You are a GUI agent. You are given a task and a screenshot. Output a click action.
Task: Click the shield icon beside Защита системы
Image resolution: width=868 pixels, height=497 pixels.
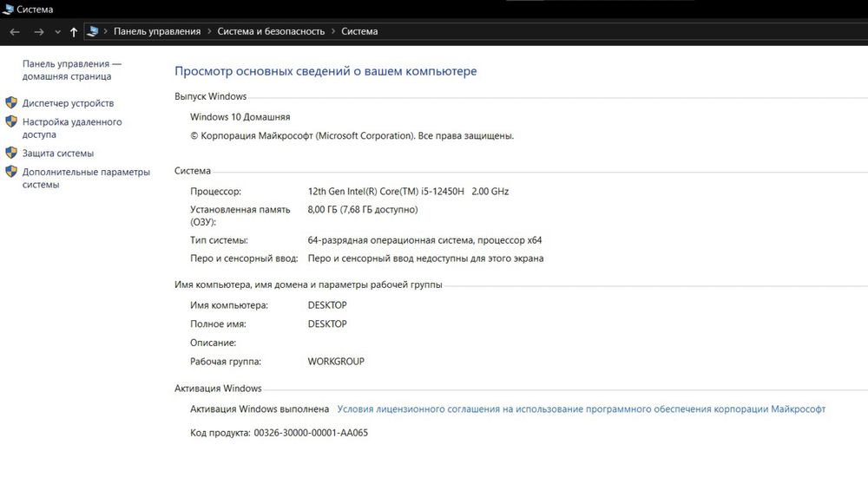pos(11,153)
